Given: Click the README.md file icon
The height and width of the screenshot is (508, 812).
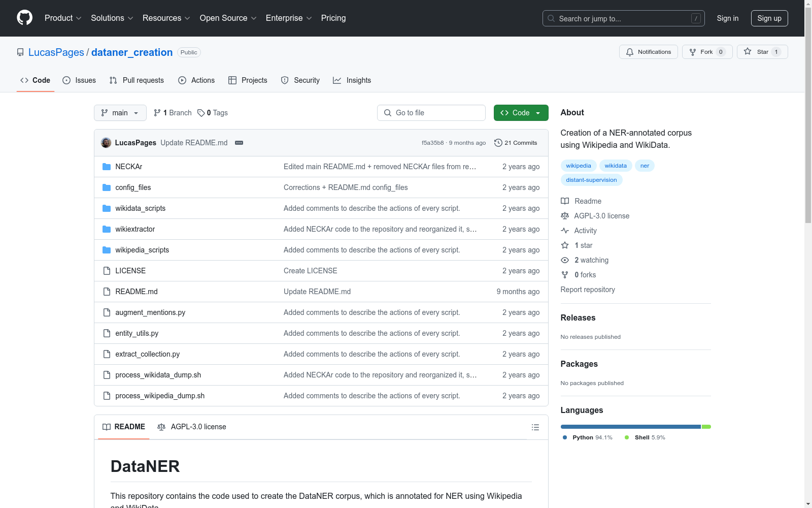Looking at the screenshot, I should click(x=107, y=292).
